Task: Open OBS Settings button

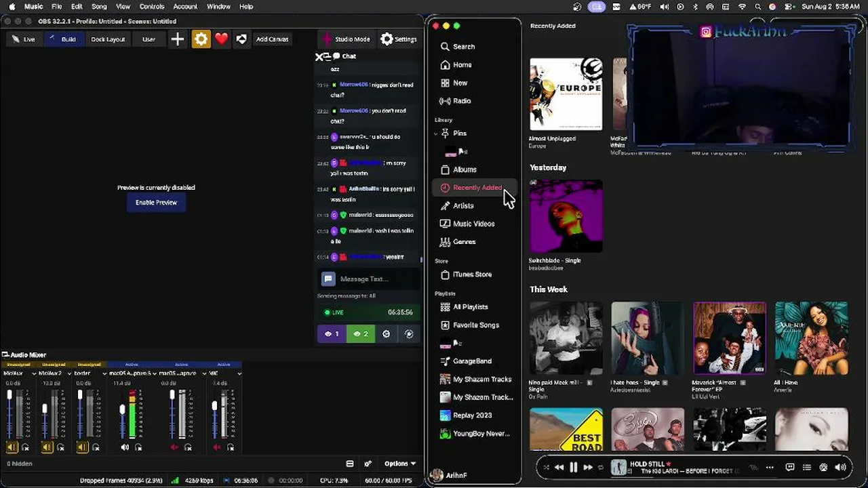Action: 398,39
